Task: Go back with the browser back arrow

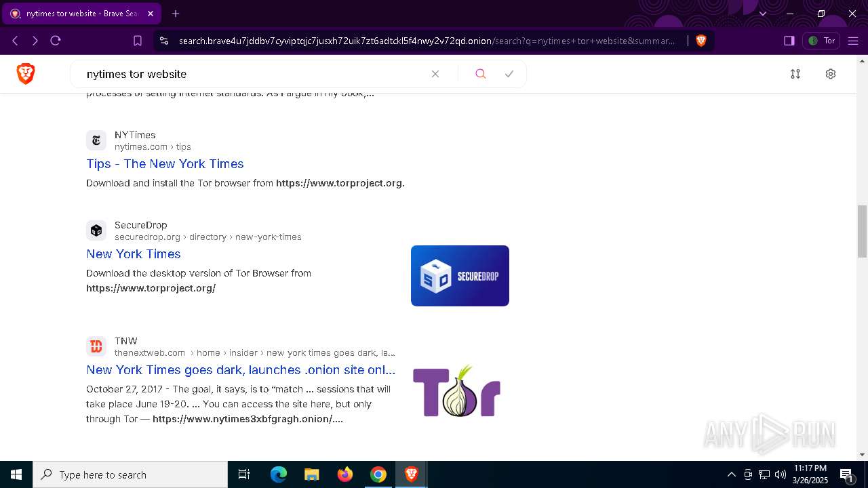Action: click(x=15, y=41)
